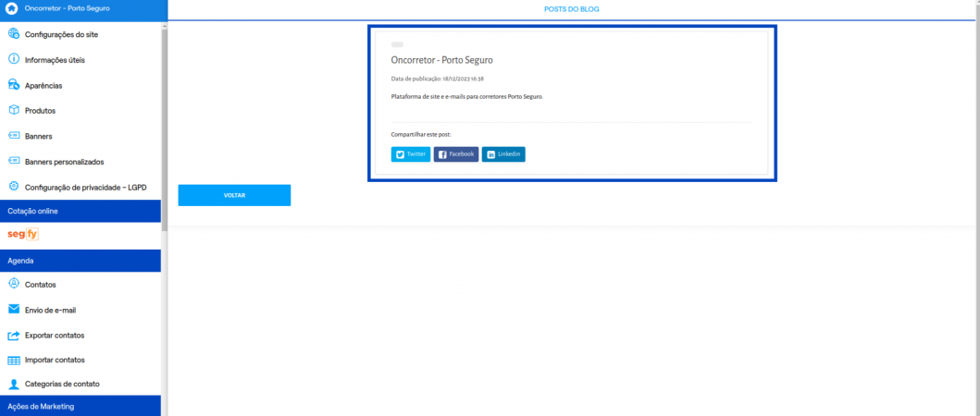Click the Contatos person icon
Viewport: 980px width, 416px height.
click(x=14, y=284)
